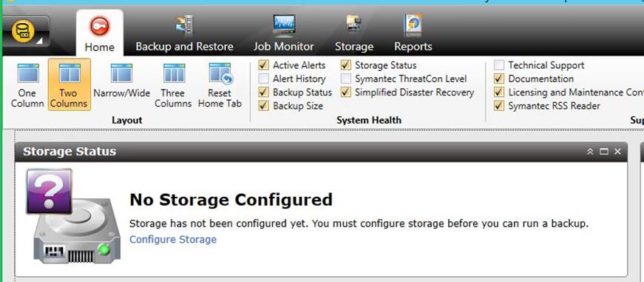Collapse the Storage Status panel with chevrons
Viewport: 644px width, 282px height.
point(590,152)
